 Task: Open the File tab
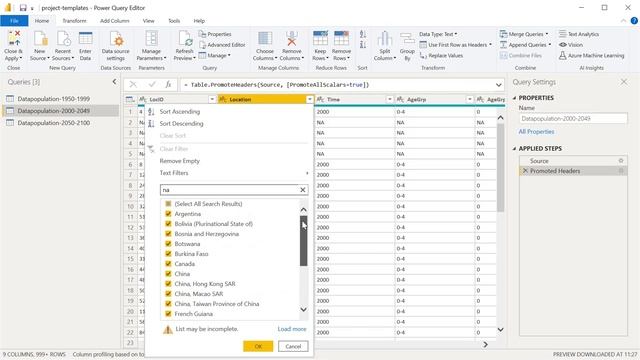coord(14,21)
